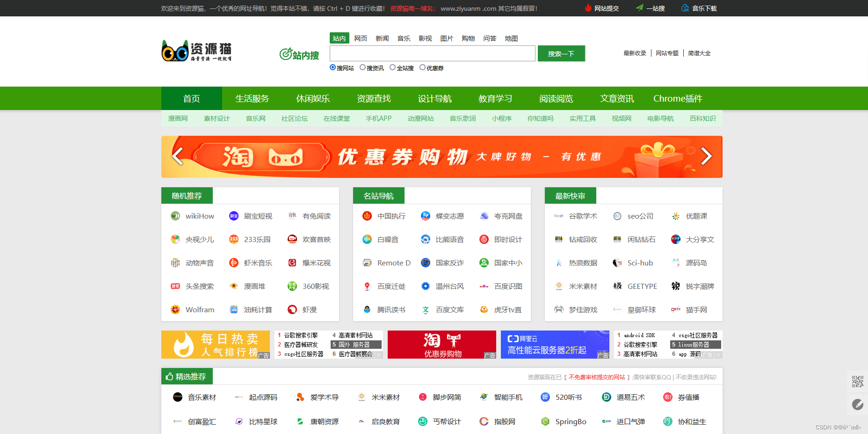Select the 搜资讯 radio option
Screen dimensions: 868x434
tap(362, 67)
